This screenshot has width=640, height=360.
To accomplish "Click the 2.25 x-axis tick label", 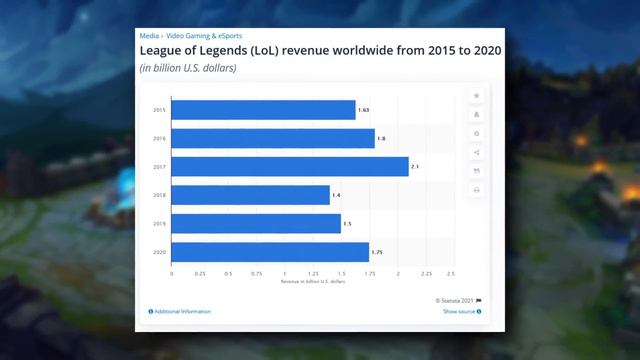I will tap(427, 274).
